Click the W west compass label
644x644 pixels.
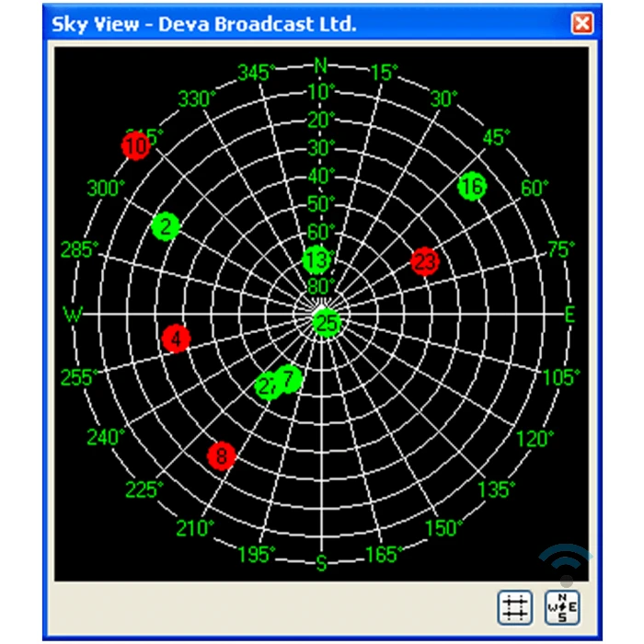point(73,315)
